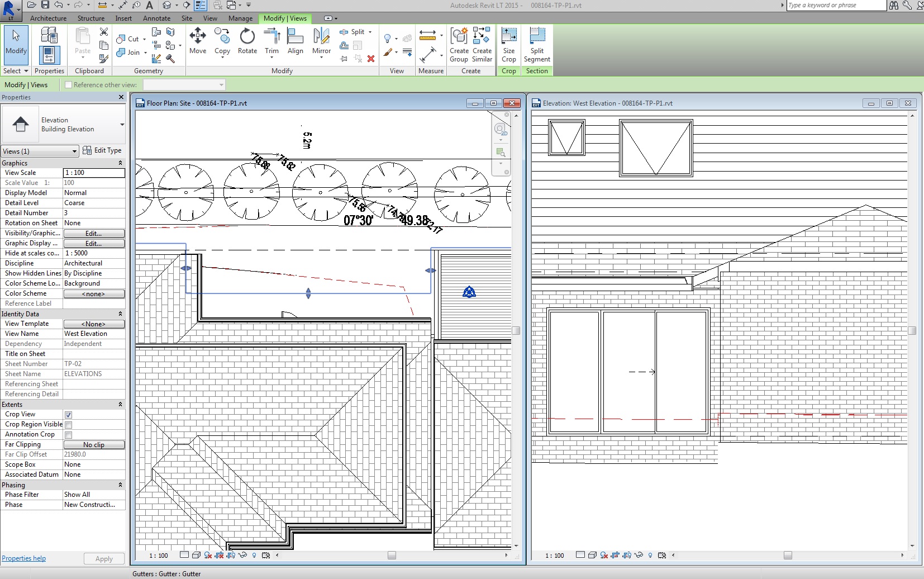Open the Properties help link

(x=23, y=558)
